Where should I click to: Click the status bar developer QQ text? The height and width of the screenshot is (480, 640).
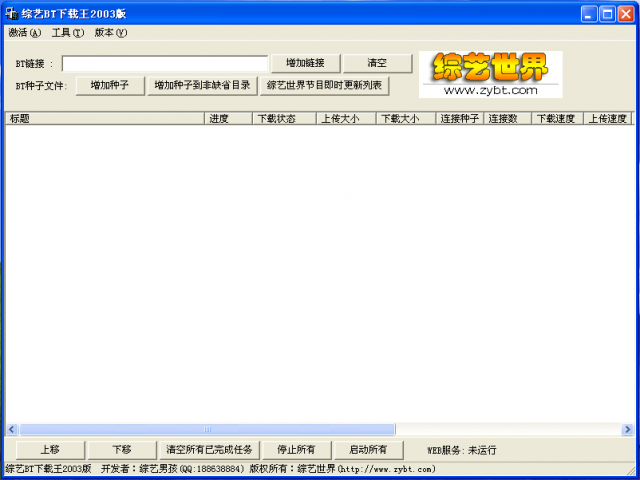[x=173, y=469]
